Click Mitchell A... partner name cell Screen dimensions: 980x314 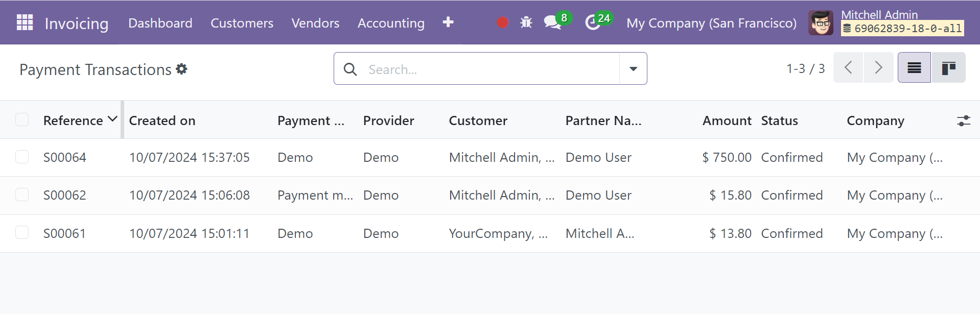[x=600, y=233]
